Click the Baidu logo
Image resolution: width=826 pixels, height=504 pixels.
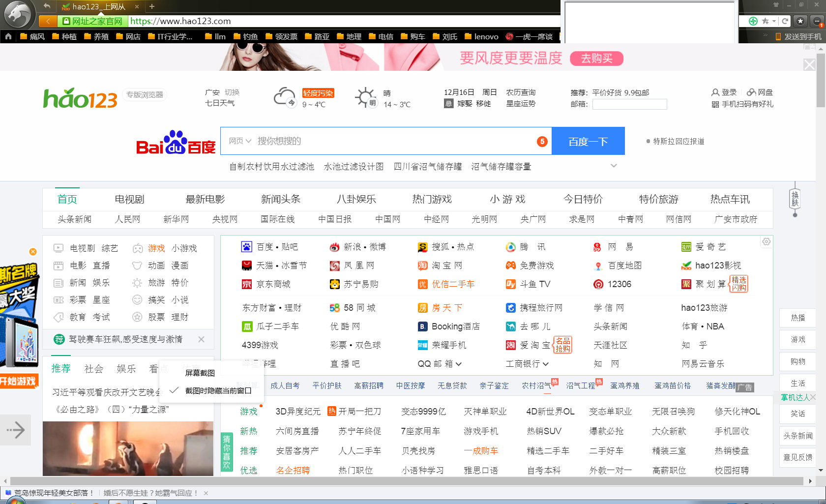pos(176,143)
